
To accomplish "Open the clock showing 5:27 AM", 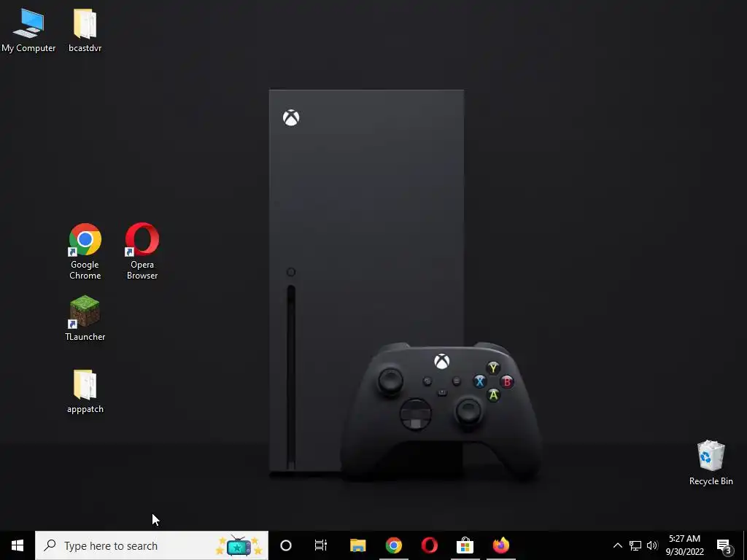I will (x=684, y=545).
